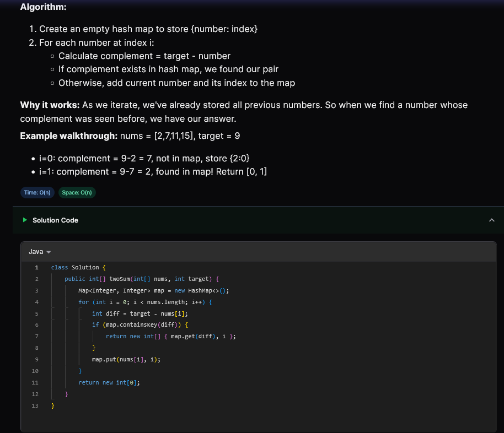The width and height of the screenshot is (504, 433).
Task: Click the 'return new int[] { map.get(diff), i };' line
Action: 171,337
